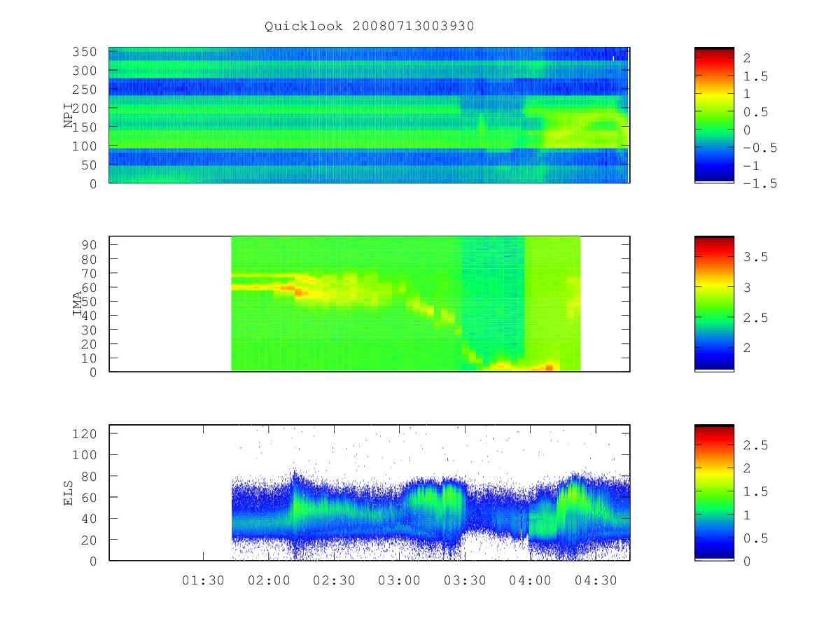This screenshot has height=630, width=840.
Task: Click the 3.5 label on IMA colorbar
Action: 755,257
